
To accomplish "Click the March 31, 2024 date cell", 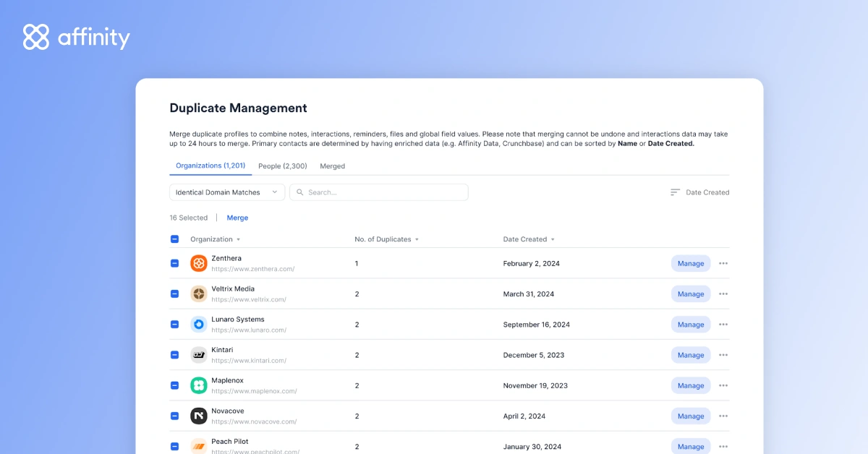I will click(x=529, y=294).
